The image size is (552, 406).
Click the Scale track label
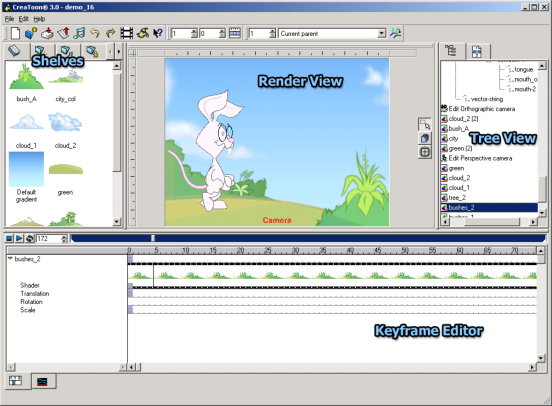coord(27,310)
